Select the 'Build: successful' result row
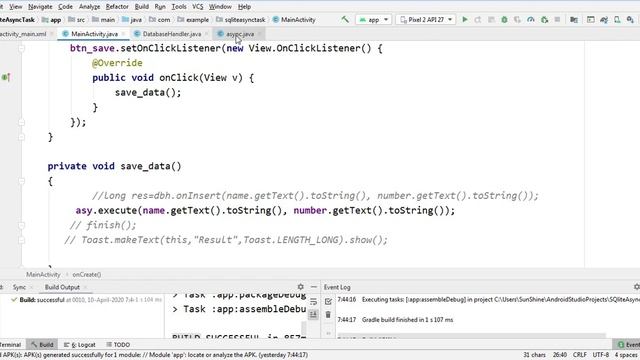The width and height of the screenshot is (640, 360). [x=87, y=300]
